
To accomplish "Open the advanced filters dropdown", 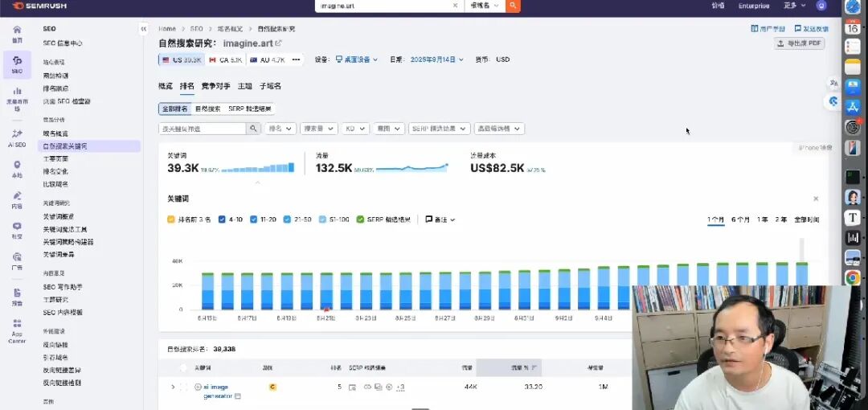I will [499, 129].
